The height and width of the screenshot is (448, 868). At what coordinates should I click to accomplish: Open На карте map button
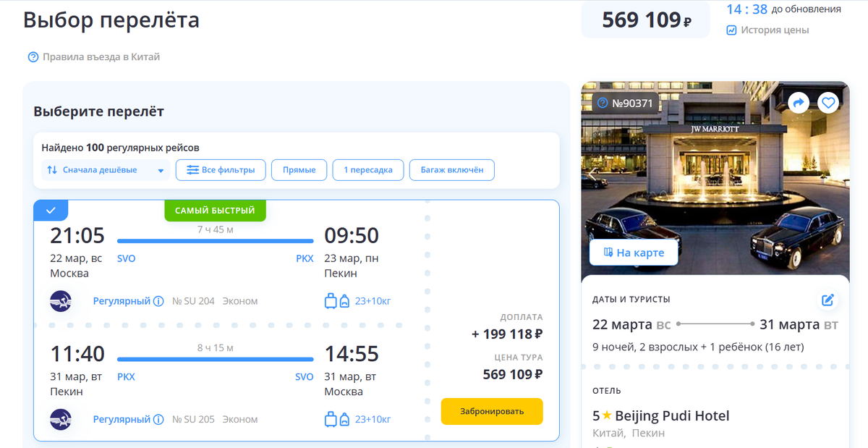tap(634, 253)
